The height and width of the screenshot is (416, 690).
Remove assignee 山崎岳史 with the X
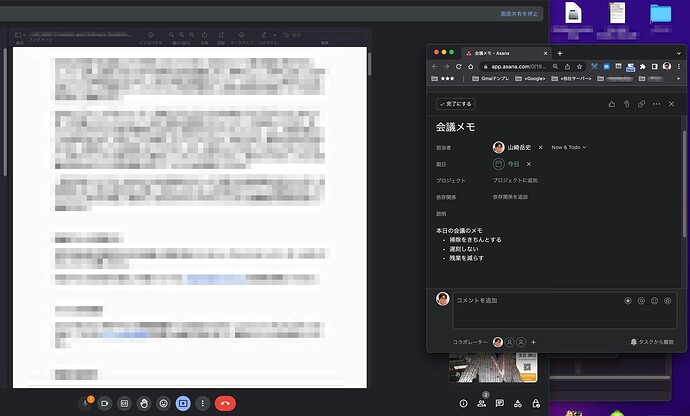pyautogui.click(x=540, y=147)
